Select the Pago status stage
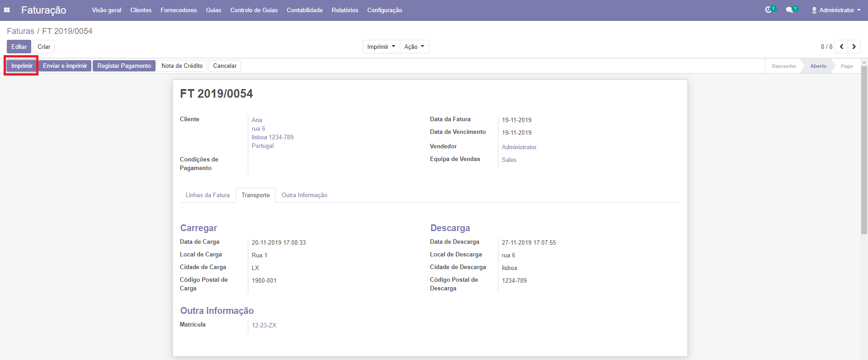The height and width of the screenshot is (360, 868). point(847,66)
